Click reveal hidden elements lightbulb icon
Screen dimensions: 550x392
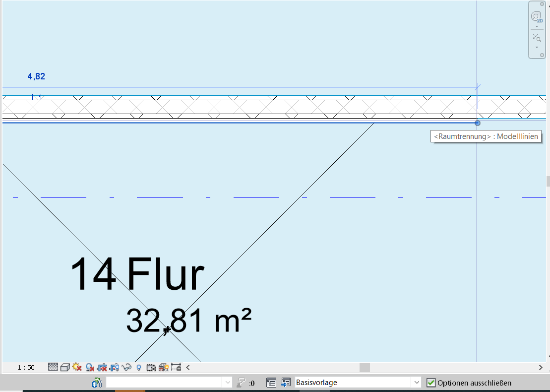click(139, 367)
